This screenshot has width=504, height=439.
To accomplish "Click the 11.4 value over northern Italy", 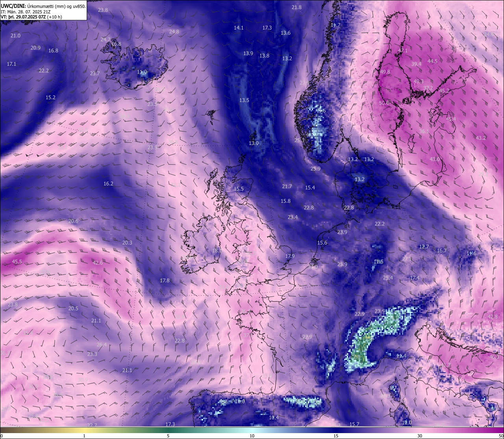I will 401,356.
